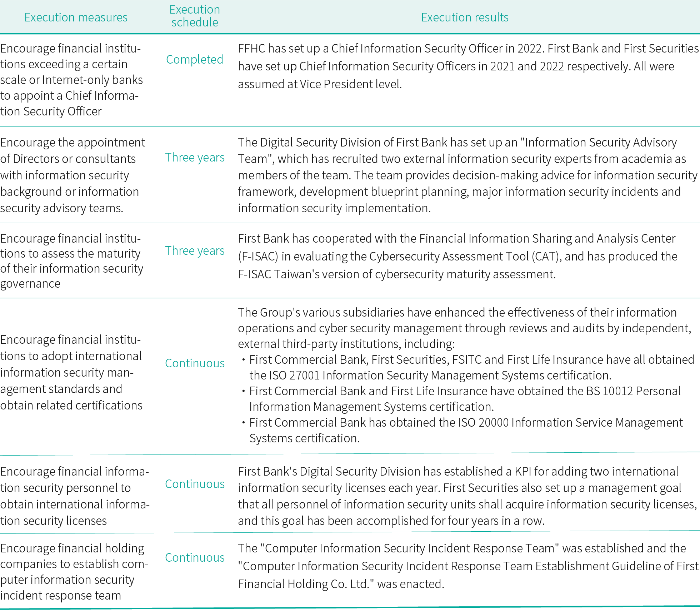Viewport: 700px width, 611px height.
Task: Click Continuous beside incident response team row
Action: (195, 557)
